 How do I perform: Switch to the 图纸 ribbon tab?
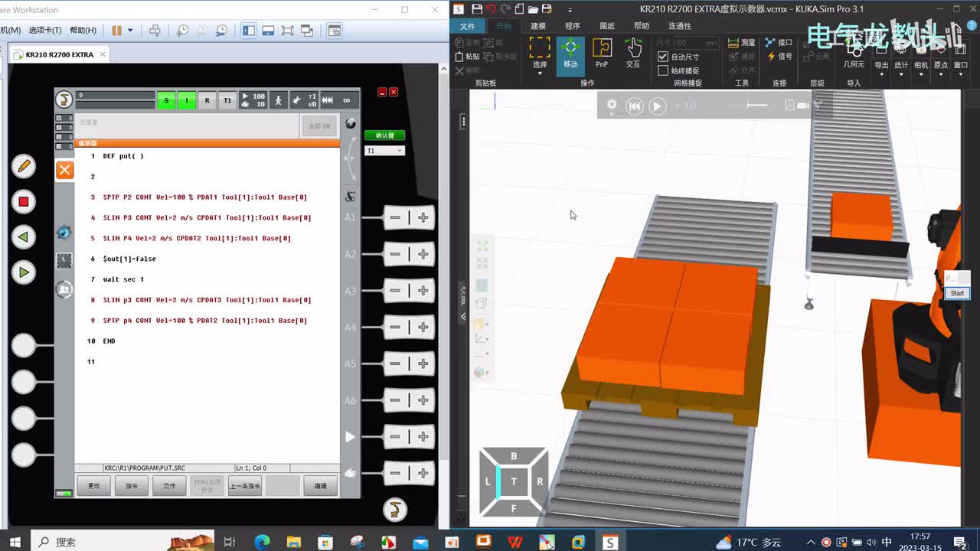point(607,26)
